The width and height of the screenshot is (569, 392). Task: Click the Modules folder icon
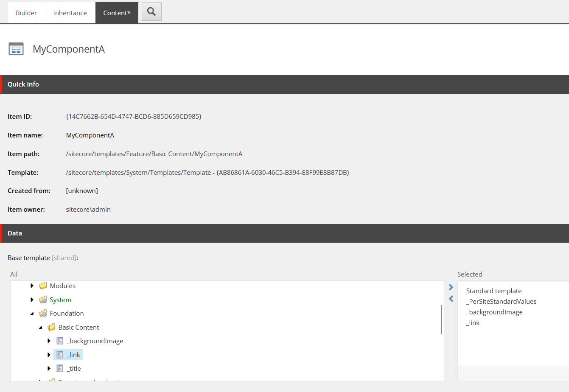coord(43,286)
